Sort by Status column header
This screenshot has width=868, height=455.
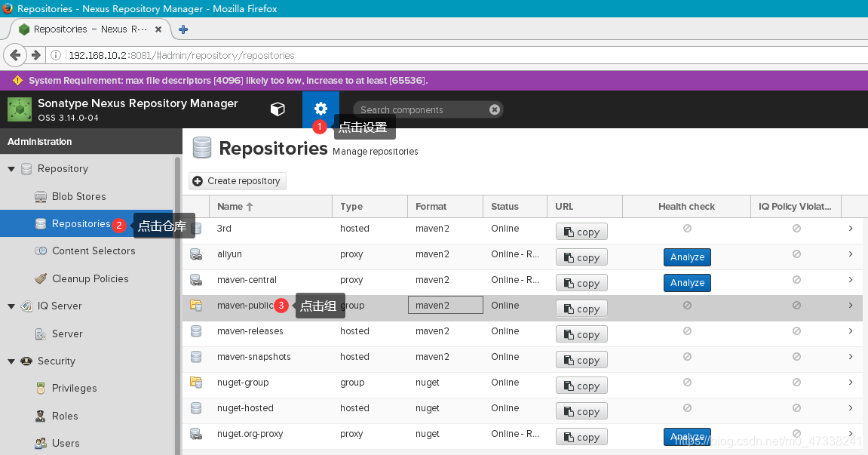[x=515, y=206]
